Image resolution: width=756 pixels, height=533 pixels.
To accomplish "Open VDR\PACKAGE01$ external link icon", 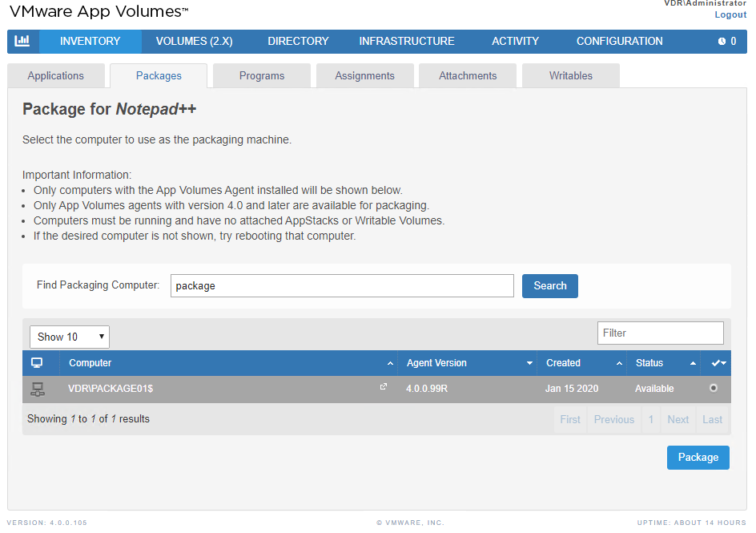I will 384,386.
